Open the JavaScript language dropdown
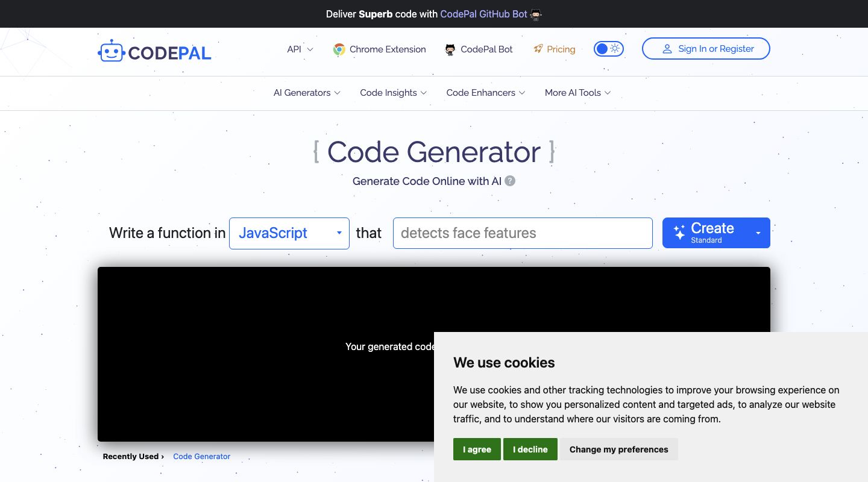The width and height of the screenshot is (868, 482). pos(289,233)
